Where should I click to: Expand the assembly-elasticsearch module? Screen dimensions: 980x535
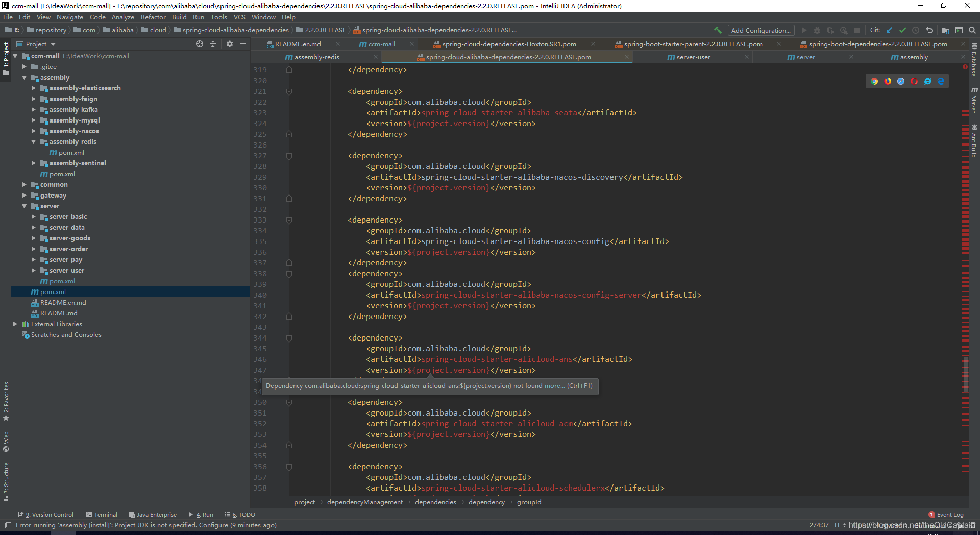(x=34, y=88)
